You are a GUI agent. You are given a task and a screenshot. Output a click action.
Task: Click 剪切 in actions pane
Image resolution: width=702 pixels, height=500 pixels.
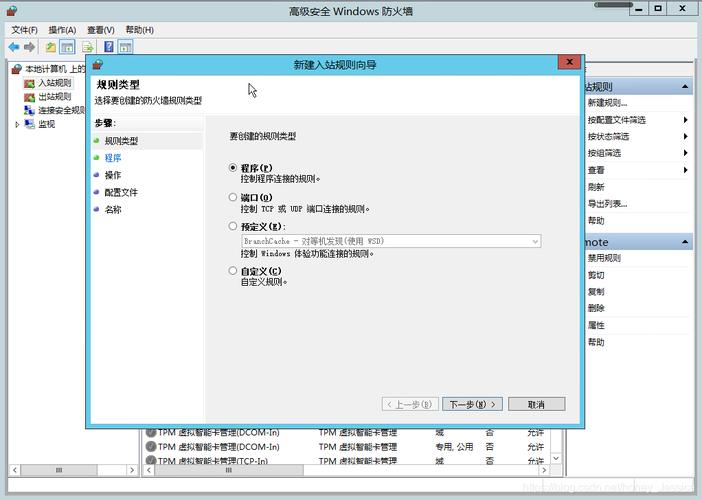[x=596, y=275]
